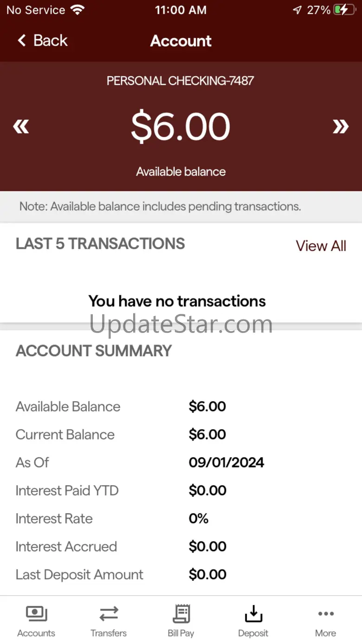The height and width of the screenshot is (644, 362).
Task: Open the More three-dots icon
Action: click(x=326, y=614)
